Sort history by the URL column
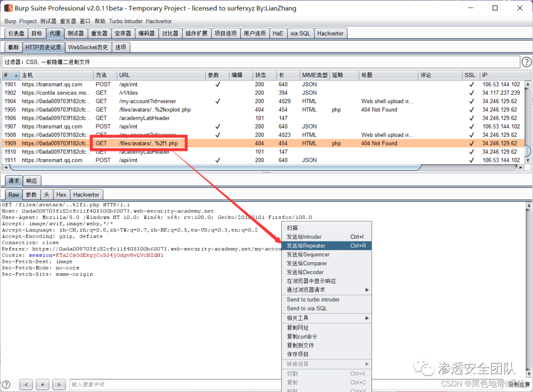This screenshot has height=392, width=533. coord(161,75)
